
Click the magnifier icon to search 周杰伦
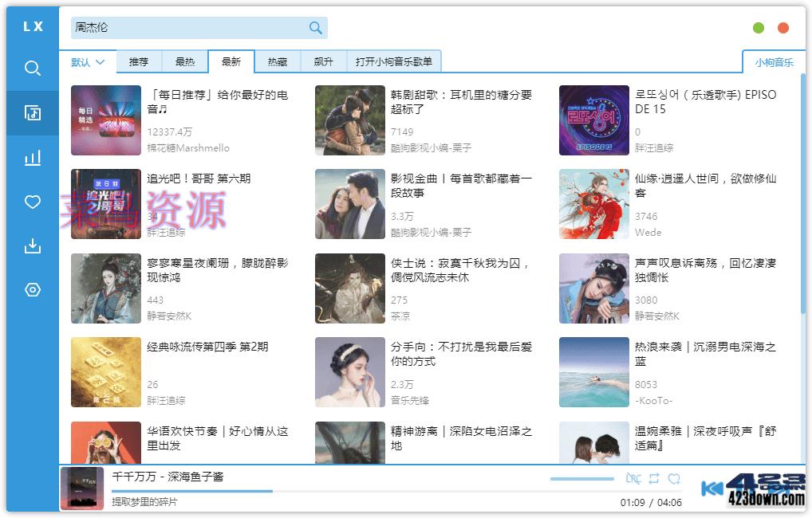(315, 27)
